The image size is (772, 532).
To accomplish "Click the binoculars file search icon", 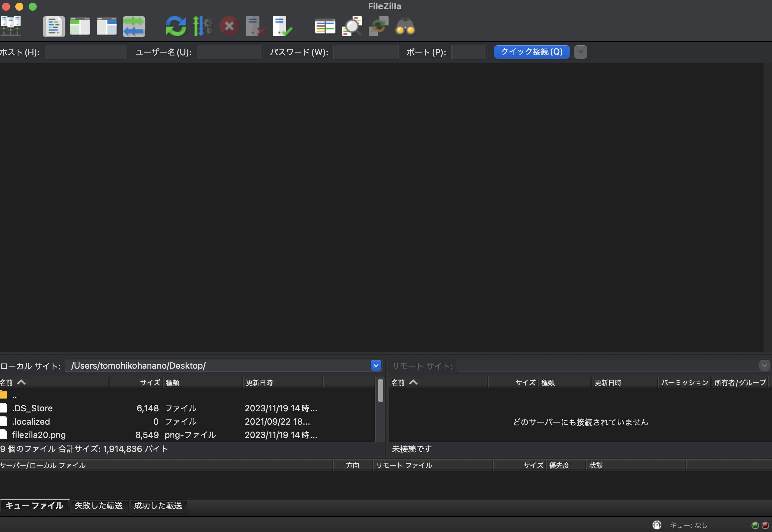I will [405, 26].
